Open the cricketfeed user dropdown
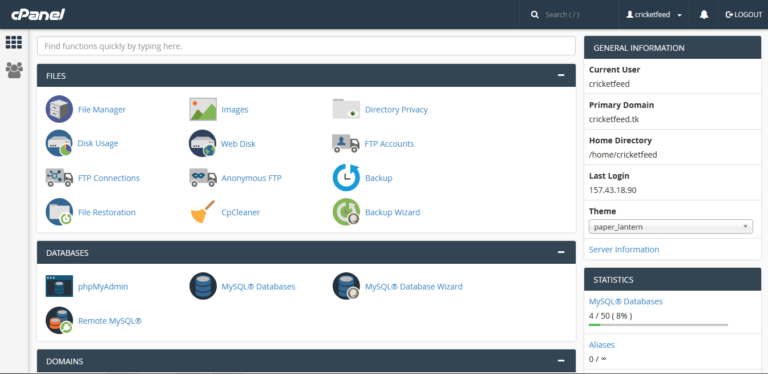Viewport: 768px width, 374px height. click(654, 15)
